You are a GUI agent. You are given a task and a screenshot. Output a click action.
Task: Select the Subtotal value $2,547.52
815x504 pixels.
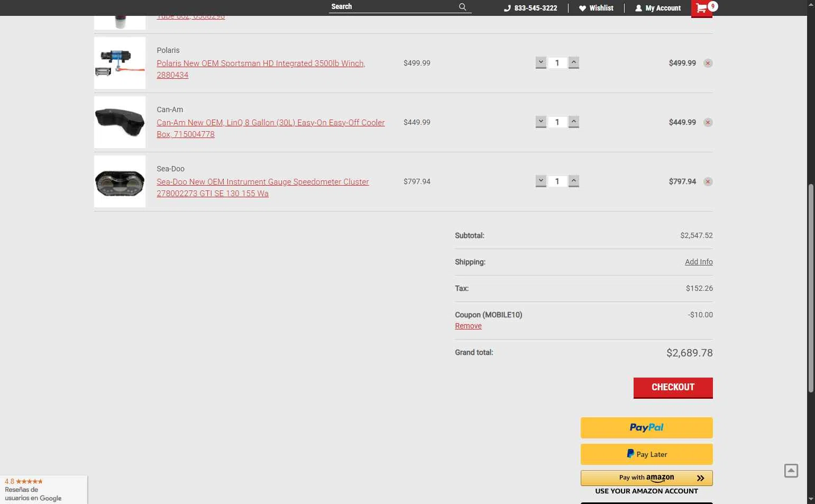[697, 235]
